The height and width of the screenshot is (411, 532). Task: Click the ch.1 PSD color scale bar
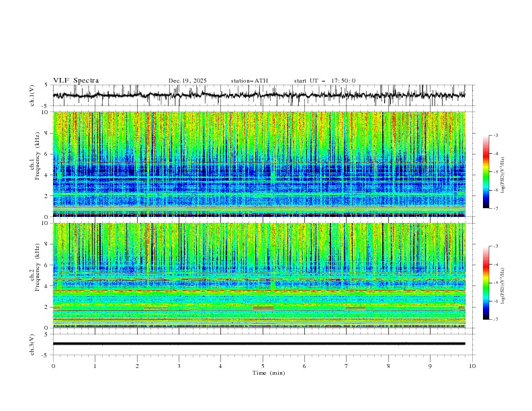pos(486,172)
